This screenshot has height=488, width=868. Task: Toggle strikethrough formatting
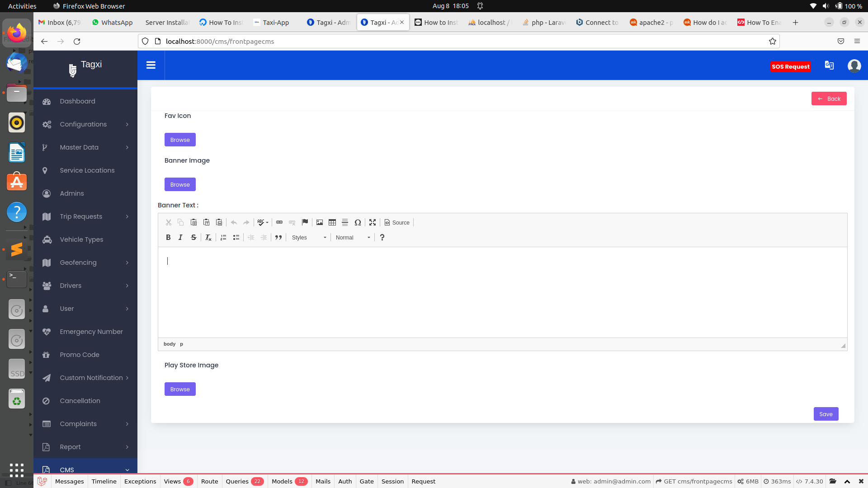coord(193,237)
